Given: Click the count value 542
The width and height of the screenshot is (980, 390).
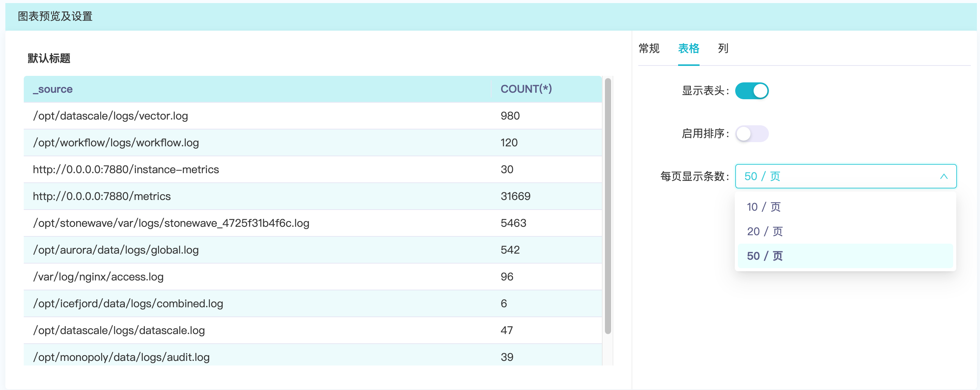Looking at the screenshot, I should coord(510,250).
